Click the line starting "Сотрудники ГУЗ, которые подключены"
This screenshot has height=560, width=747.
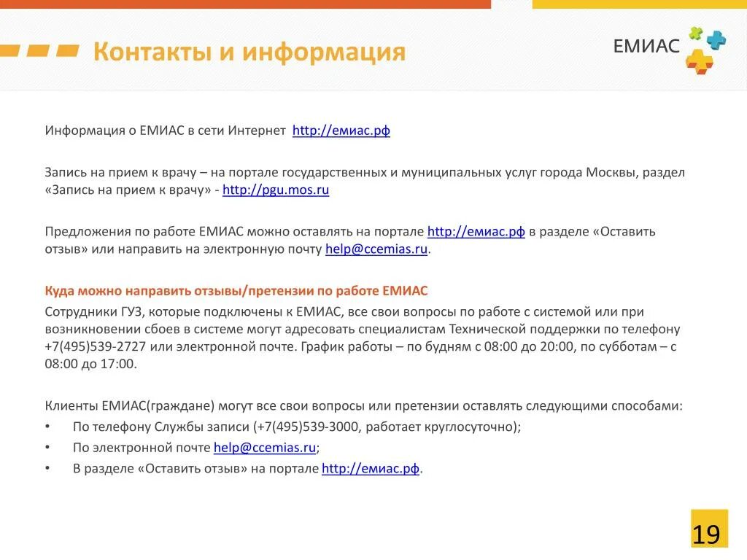coord(344,312)
